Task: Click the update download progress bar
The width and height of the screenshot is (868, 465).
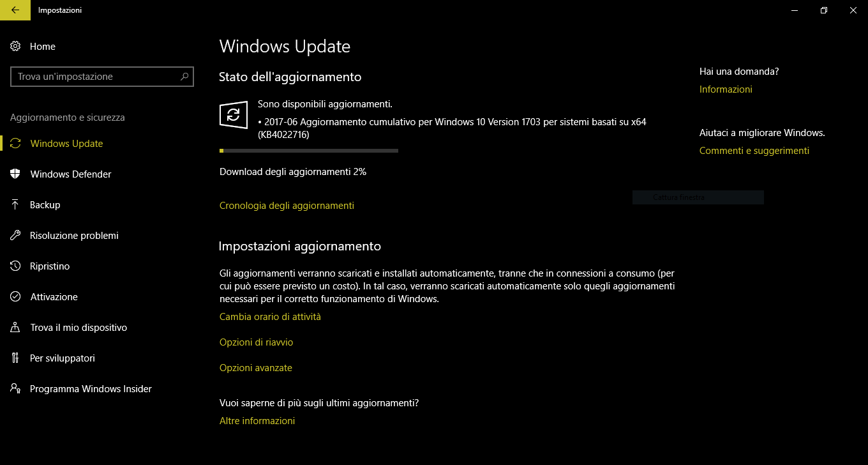Action: click(x=309, y=151)
